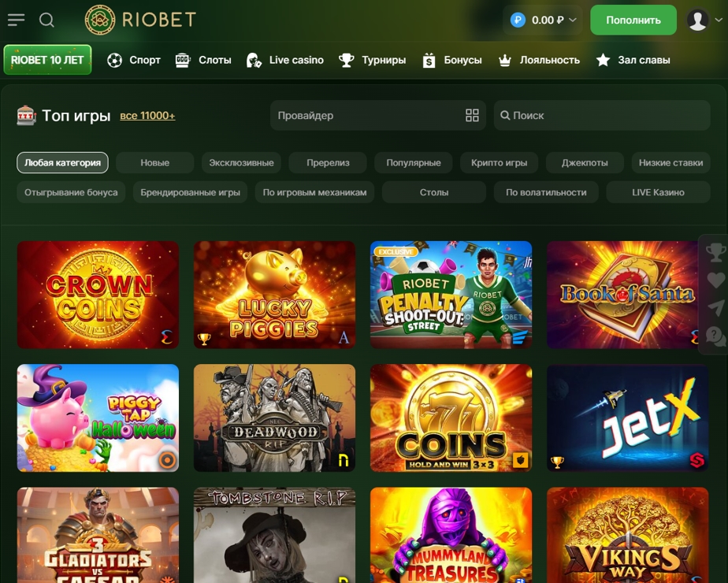Image resolution: width=728 pixels, height=583 pixels.
Task: Click the provider grid view icon
Action: (x=472, y=116)
